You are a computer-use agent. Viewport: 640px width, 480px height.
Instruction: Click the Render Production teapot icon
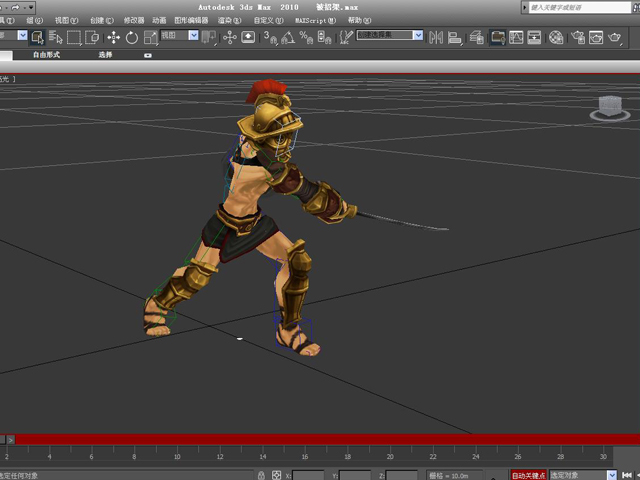[x=615, y=38]
